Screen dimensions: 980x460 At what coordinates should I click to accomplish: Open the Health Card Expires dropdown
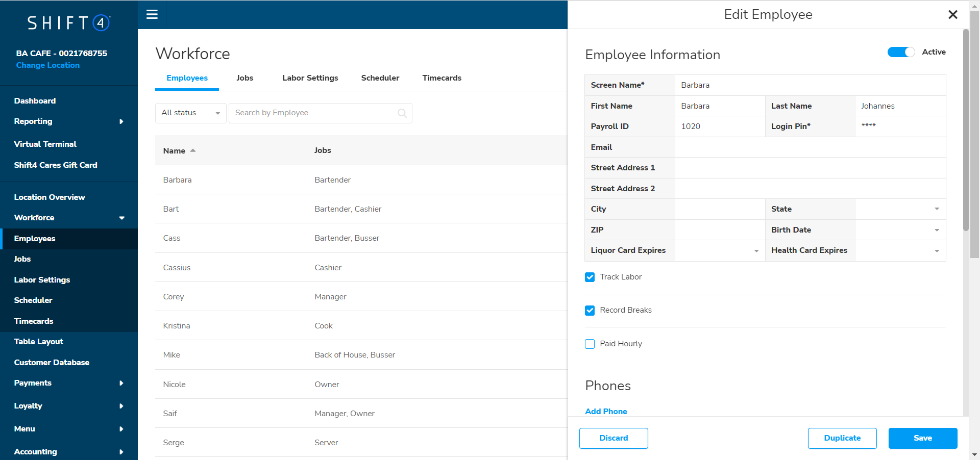[x=900, y=250]
